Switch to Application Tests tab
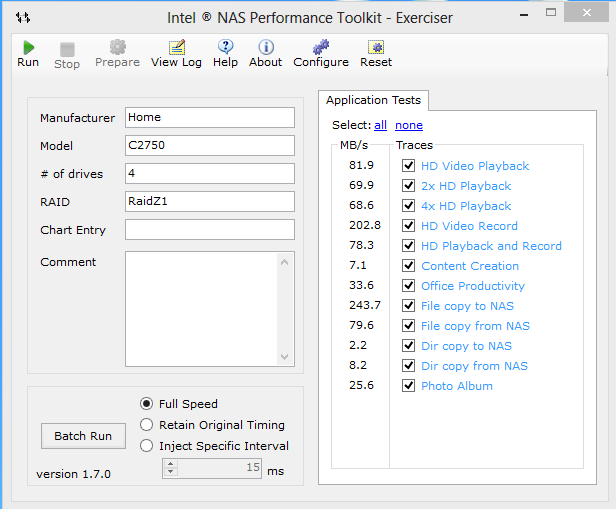The width and height of the screenshot is (616, 509). click(x=373, y=100)
